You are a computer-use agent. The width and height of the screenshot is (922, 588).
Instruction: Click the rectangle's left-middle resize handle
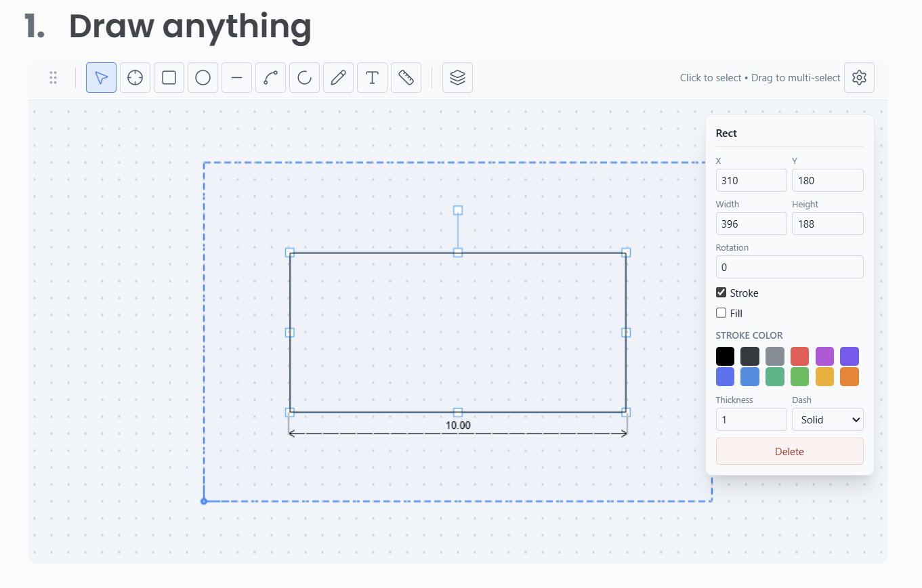290,333
